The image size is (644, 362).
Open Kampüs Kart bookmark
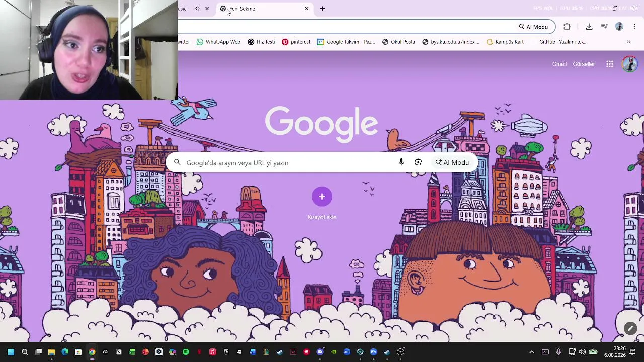pos(505,42)
